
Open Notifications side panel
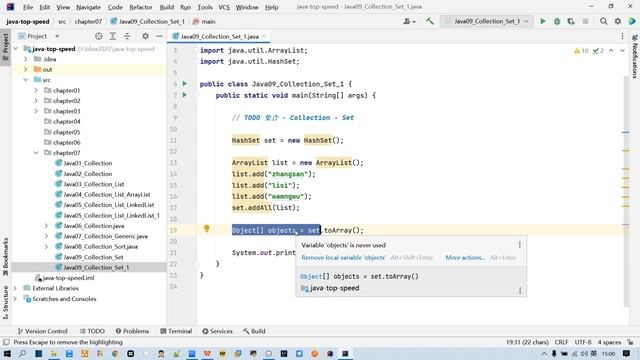[x=635, y=56]
